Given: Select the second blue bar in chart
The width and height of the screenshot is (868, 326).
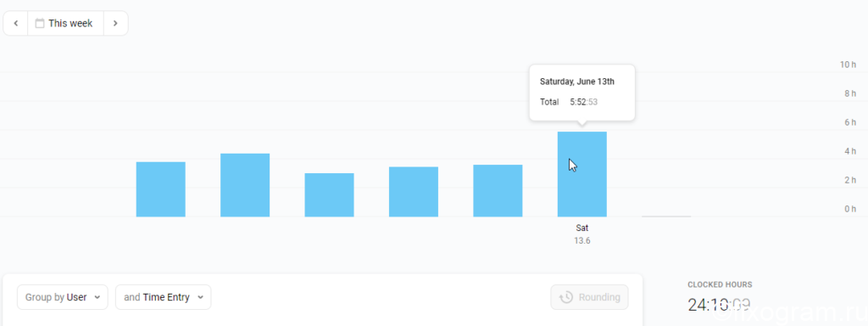Looking at the screenshot, I should (x=245, y=185).
